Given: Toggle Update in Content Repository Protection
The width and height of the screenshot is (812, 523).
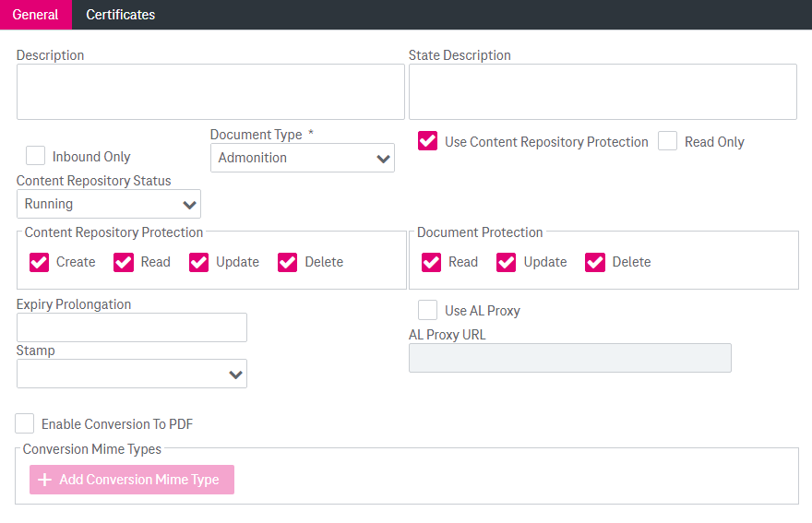Looking at the screenshot, I should (199, 262).
